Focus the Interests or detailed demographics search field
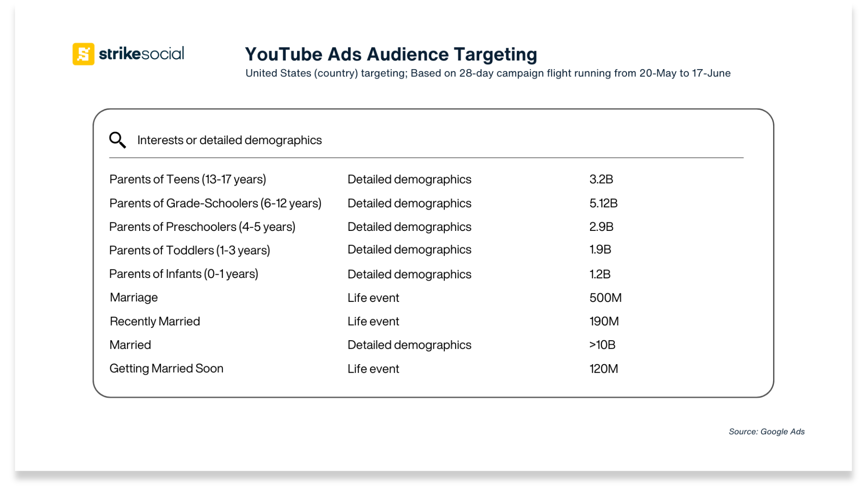Image resolution: width=868 pixels, height=488 pixels. (426, 140)
